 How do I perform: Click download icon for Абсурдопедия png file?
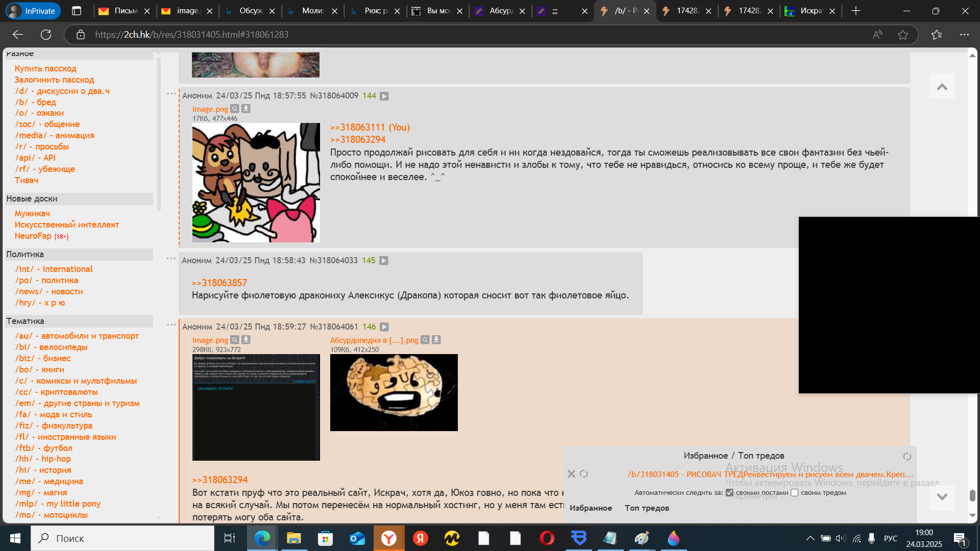point(436,340)
